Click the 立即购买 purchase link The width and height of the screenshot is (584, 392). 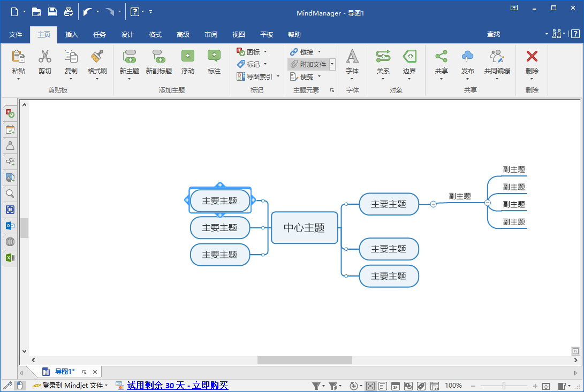coord(211,385)
